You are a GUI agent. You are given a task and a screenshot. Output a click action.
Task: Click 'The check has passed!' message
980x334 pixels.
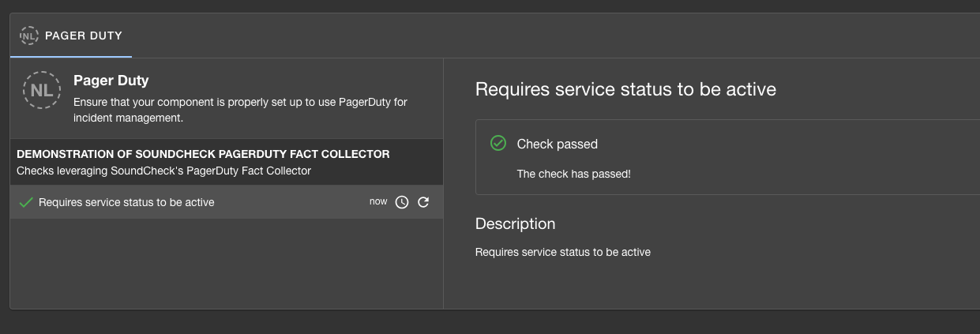tap(574, 174)
